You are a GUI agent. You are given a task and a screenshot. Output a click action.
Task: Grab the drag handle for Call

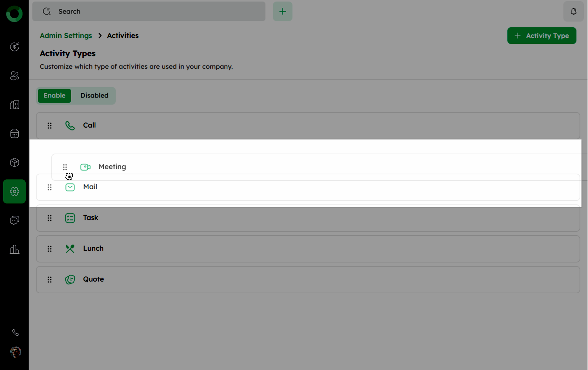[50, 126]
